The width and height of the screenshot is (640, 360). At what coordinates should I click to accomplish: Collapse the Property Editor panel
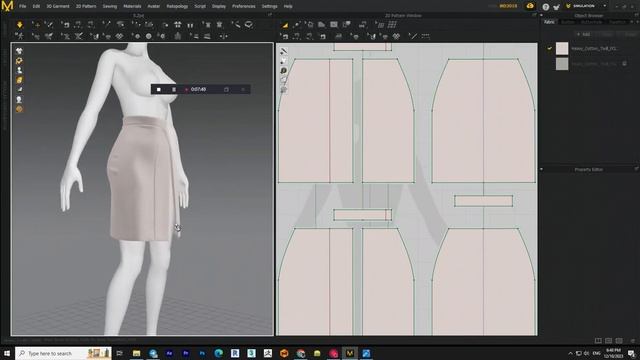(x=542, y=169)
